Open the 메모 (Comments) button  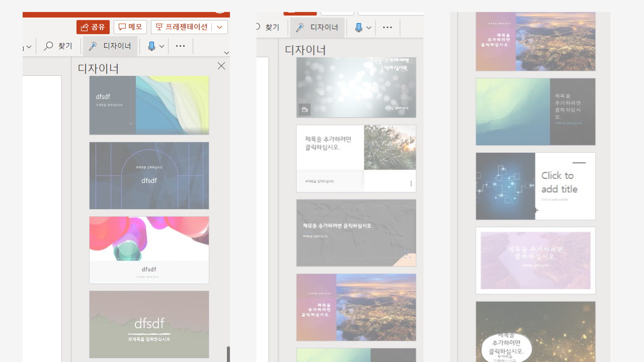pos(130,27)
